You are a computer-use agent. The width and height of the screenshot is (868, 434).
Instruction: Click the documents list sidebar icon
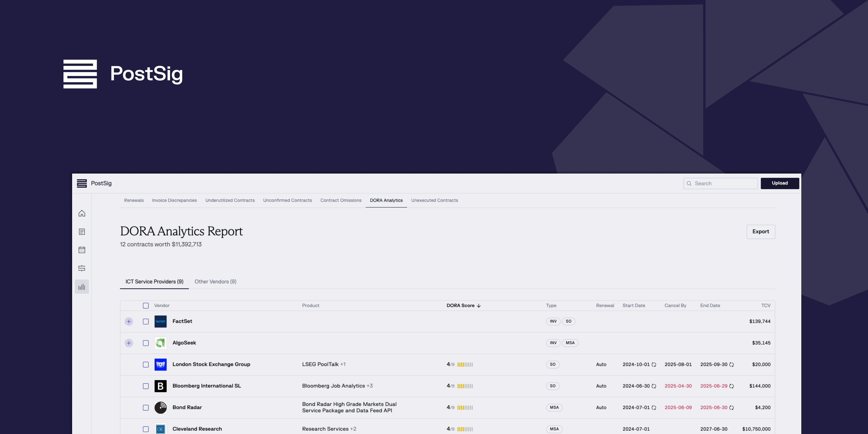click(82, 232)
